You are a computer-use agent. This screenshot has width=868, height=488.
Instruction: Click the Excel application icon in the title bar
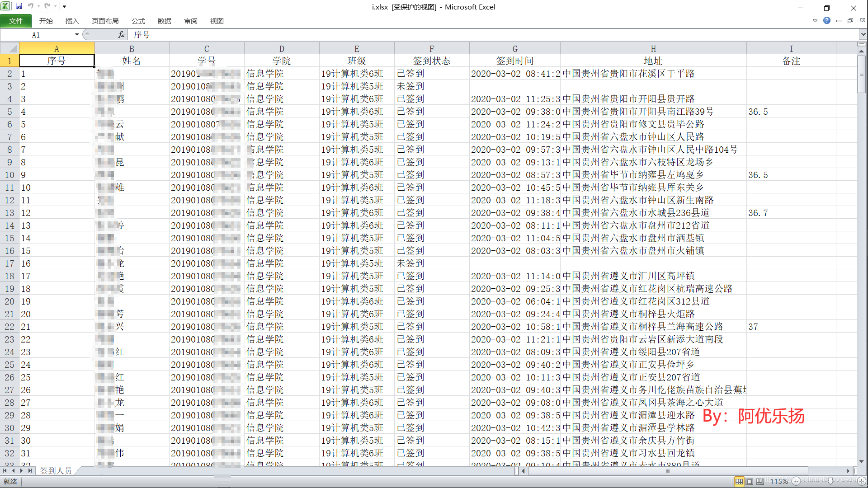[5, 6]
